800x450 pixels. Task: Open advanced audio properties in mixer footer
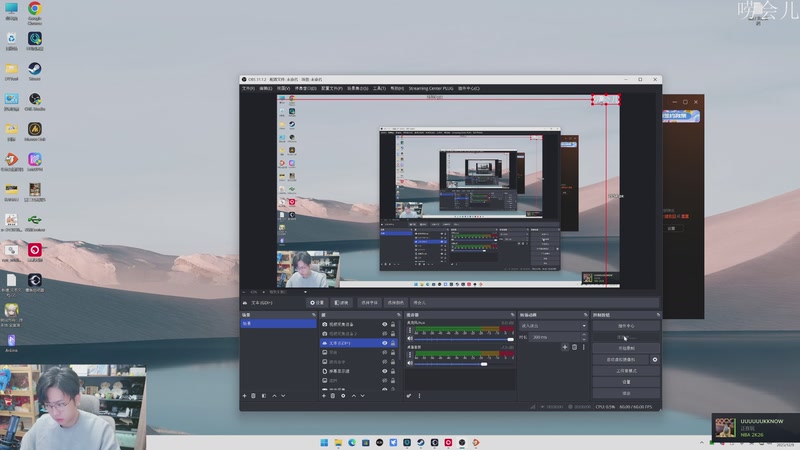point(409,396)
